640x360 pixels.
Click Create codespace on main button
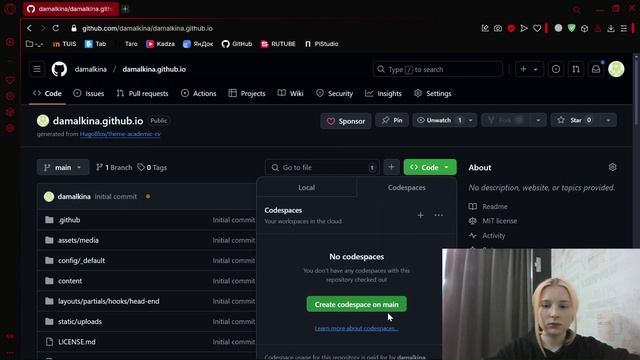[356, 304]
